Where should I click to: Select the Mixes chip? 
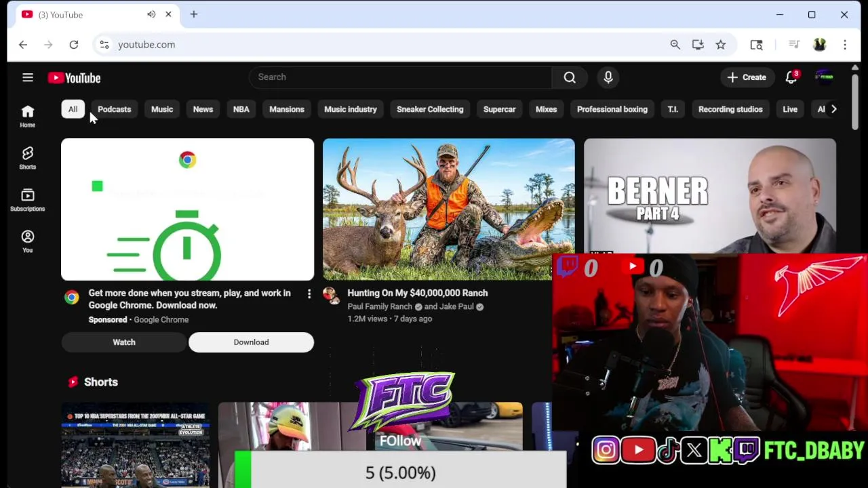pos(546,109)
